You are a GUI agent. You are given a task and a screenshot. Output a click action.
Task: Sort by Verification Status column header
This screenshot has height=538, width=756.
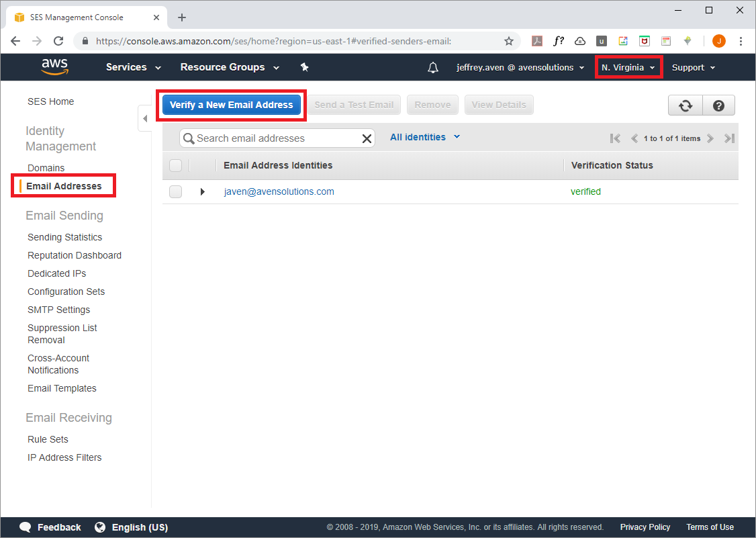tap(612, 165)
